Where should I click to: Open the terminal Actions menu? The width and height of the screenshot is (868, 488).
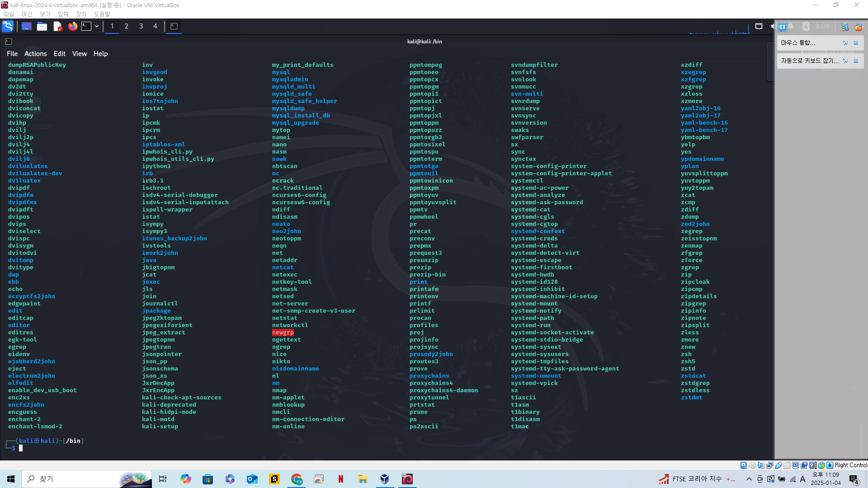pos(35,53)
